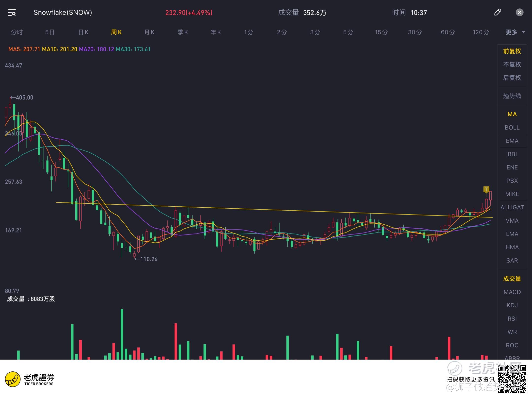Image resolution: width=532 pixels, height=399 pixels.
Task: Select the 30分 interval
Action: [x=415, y=32]
